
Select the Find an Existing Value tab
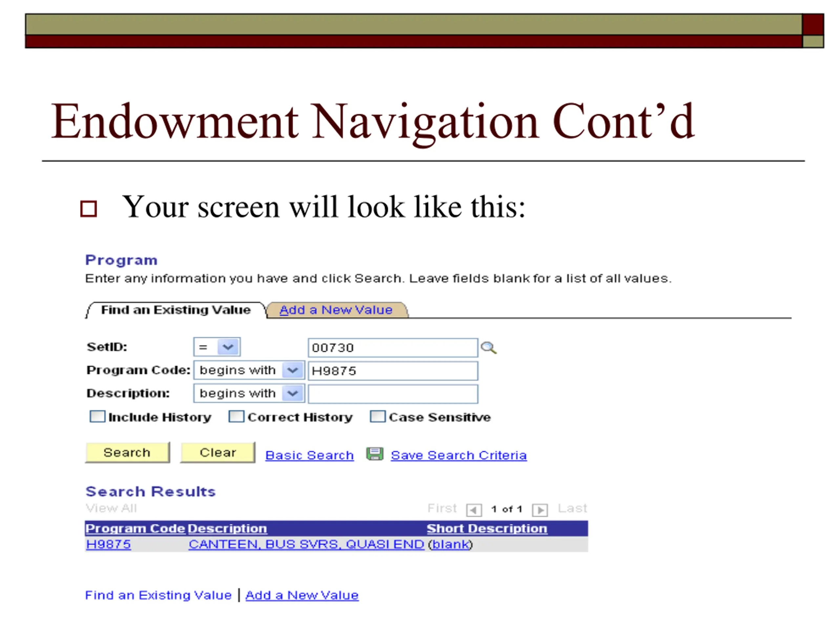[x=176, y=310]
